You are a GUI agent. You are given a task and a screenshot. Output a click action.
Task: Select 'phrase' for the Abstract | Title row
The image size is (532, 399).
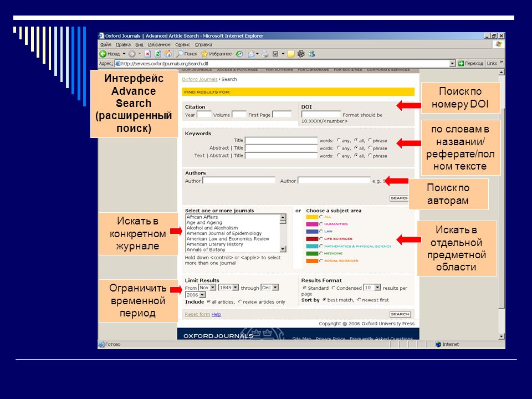370,148
